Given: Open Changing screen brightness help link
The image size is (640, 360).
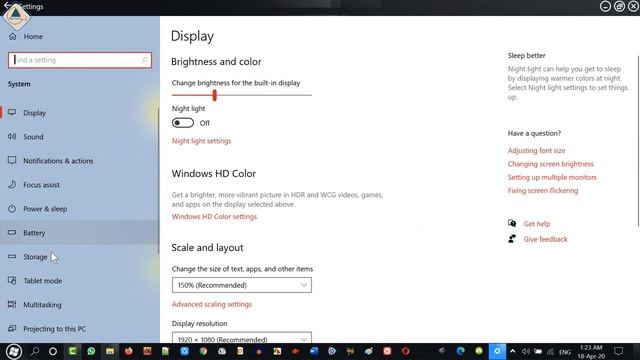Looking at the screenshot, I should [551, 164].
